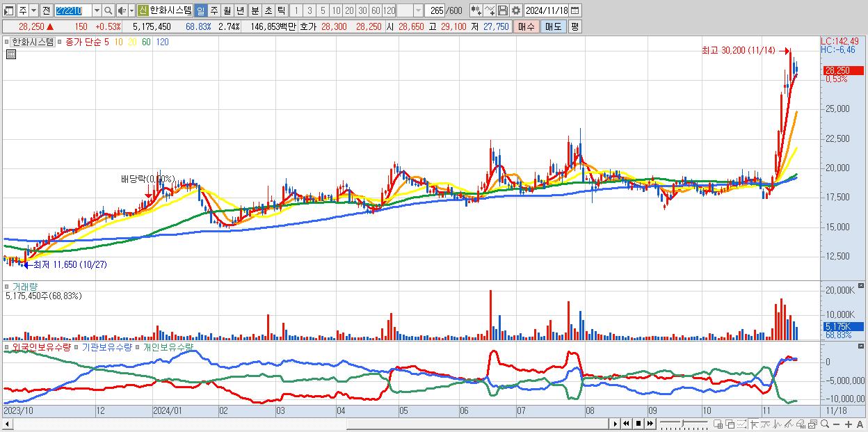Select the 분 minute period
Image resolution: width=868 pixels, height=432 pixels.
[x=254, y=10]
